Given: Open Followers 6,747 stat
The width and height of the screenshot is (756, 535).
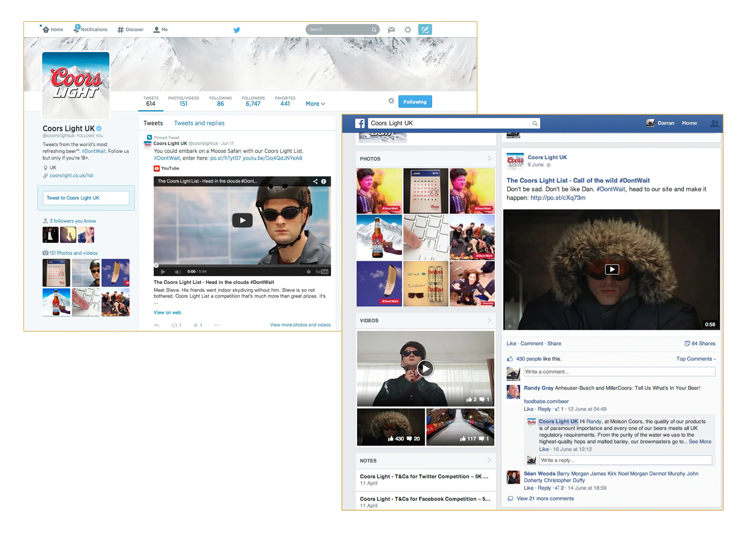Looking at the screenshot, I should (x=253, y=101).
